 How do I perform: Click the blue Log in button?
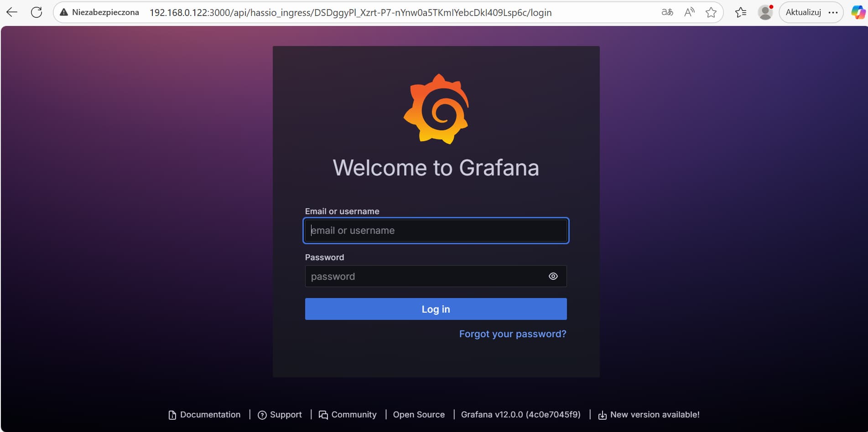click(436, 309)
